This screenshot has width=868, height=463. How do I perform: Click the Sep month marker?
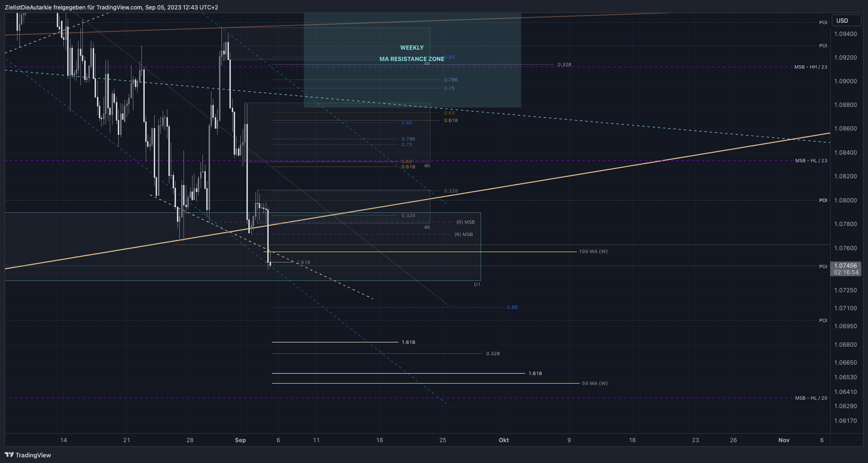click(240, 440)
